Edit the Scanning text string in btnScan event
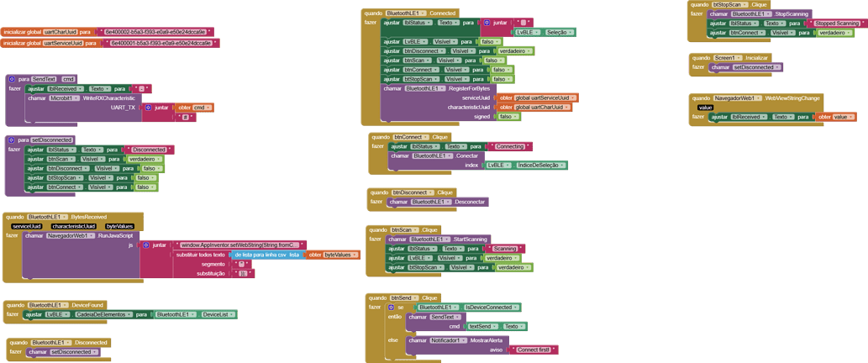This screenshot has height=363, width=868. (504, 249)
